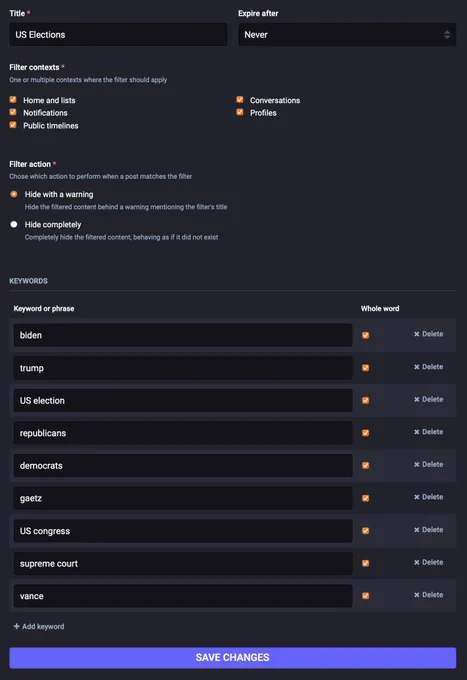Uncheck whole word for US congress
Image resolution: width=467 pixels, height=680 pixels.
point(366,530)
